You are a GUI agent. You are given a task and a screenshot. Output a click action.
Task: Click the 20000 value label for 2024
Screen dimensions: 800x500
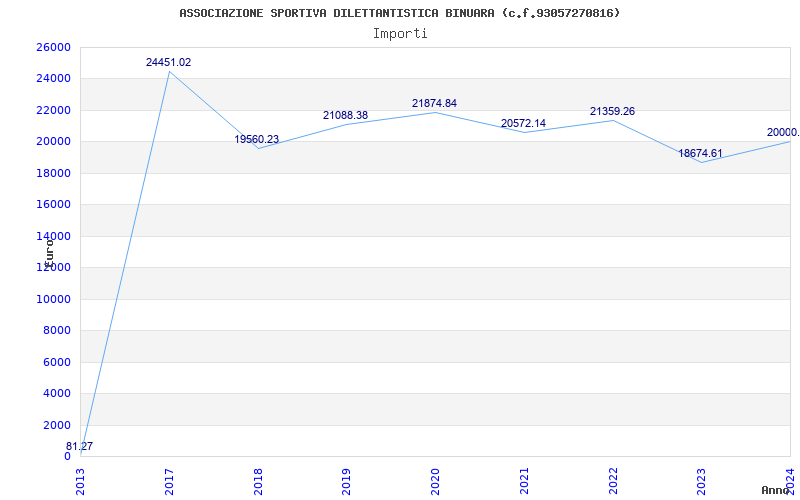pos(783,132)
